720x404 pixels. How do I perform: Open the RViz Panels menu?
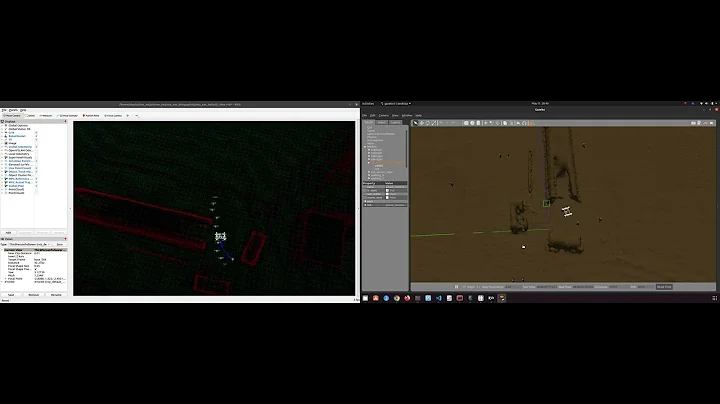tap(13, 110)
